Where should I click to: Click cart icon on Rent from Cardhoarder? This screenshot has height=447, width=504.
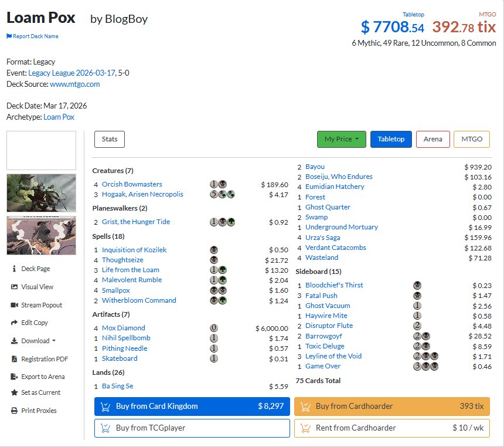coord(305,428)
